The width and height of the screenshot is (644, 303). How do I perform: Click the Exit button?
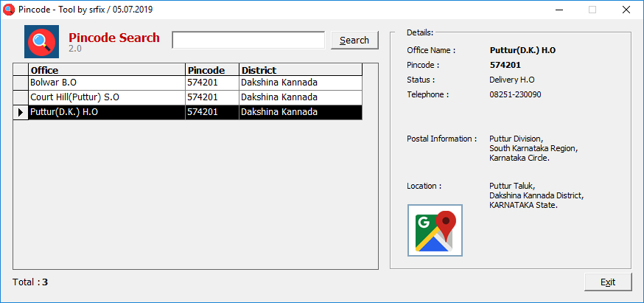point(608,282)
